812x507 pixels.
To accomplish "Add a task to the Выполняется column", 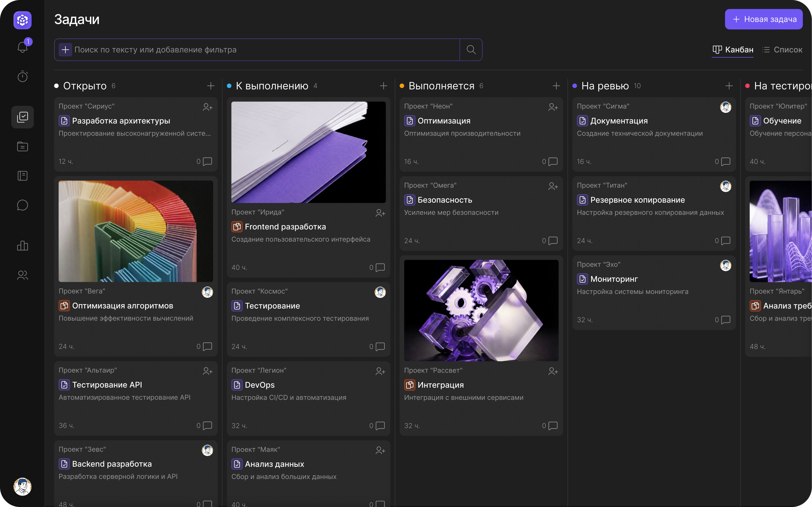I will [556, 86].
